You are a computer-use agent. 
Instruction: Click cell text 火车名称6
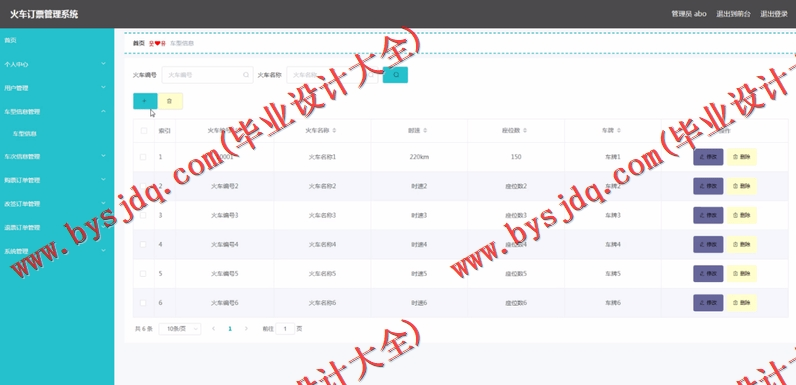coord(322,303)
